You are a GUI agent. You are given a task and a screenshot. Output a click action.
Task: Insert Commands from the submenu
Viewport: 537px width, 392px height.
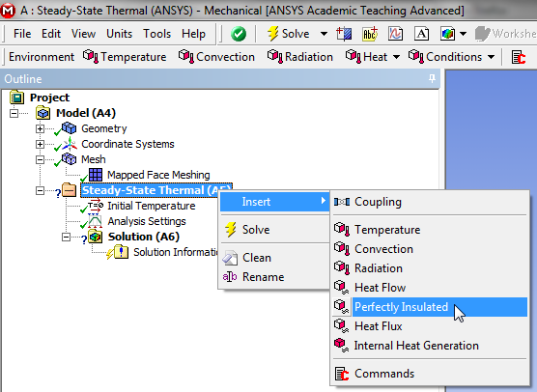click(x=430, y=374)
